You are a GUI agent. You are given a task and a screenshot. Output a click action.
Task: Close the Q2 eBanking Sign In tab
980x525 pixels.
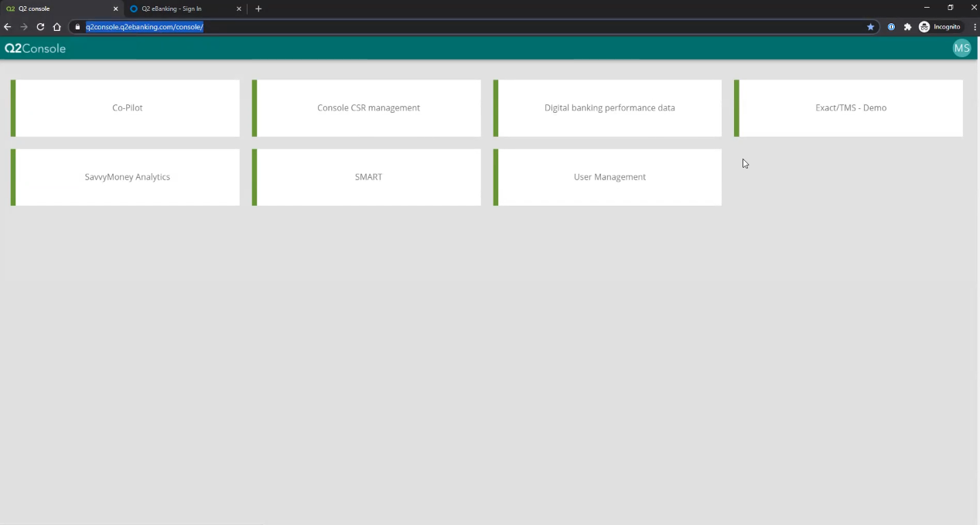click(239, 9)
